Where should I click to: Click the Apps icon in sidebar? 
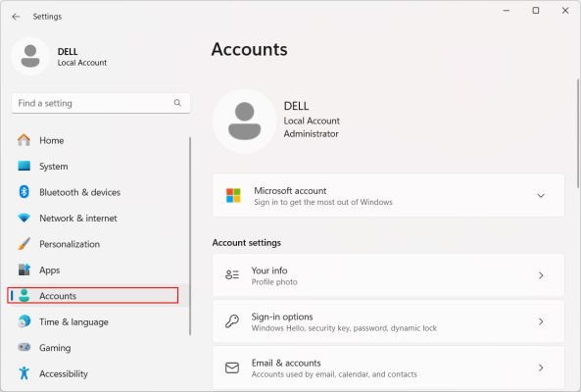pos(24,269)
